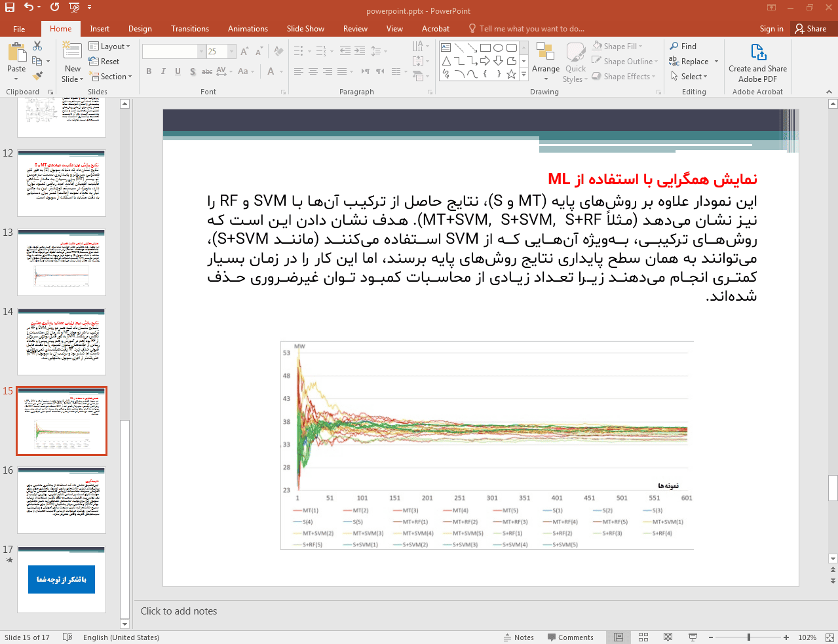Screen dimensions: 838x644
Task: Click the Arrange button
Action: [x=546, y=62]
